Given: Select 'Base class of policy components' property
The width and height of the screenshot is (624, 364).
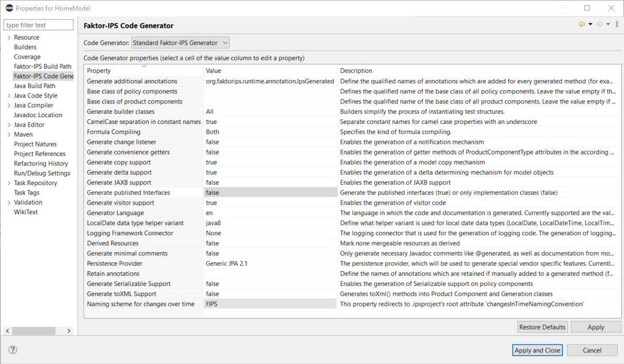Looking at the screenshot, I should pyautogui.click(x=132, y=91).
